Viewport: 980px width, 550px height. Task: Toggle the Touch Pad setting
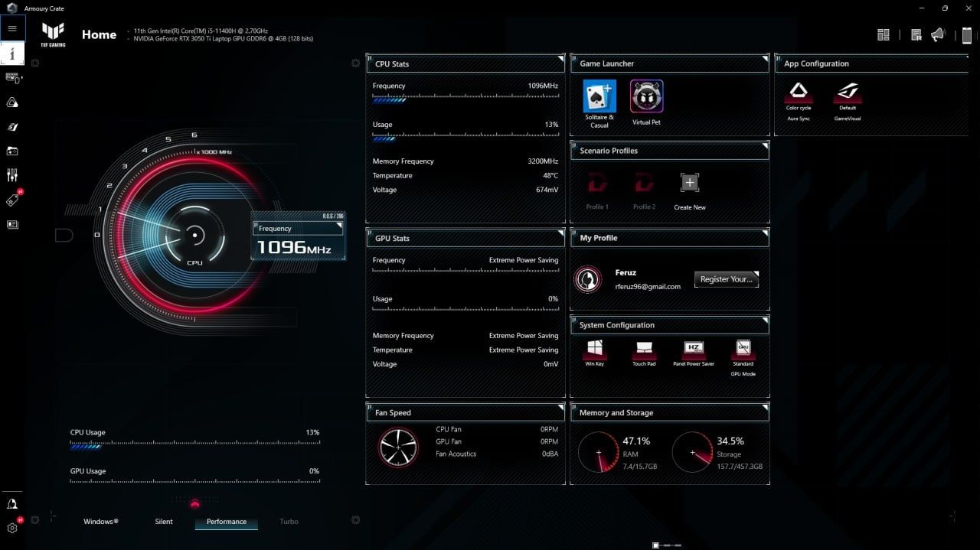644,349
